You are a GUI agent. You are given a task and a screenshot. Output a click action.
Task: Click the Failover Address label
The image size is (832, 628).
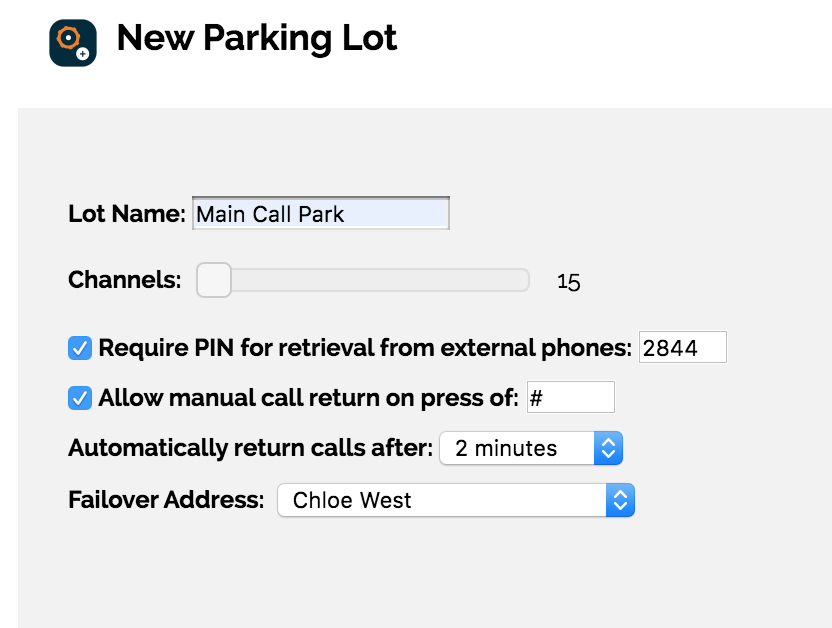tap(166, 500)
